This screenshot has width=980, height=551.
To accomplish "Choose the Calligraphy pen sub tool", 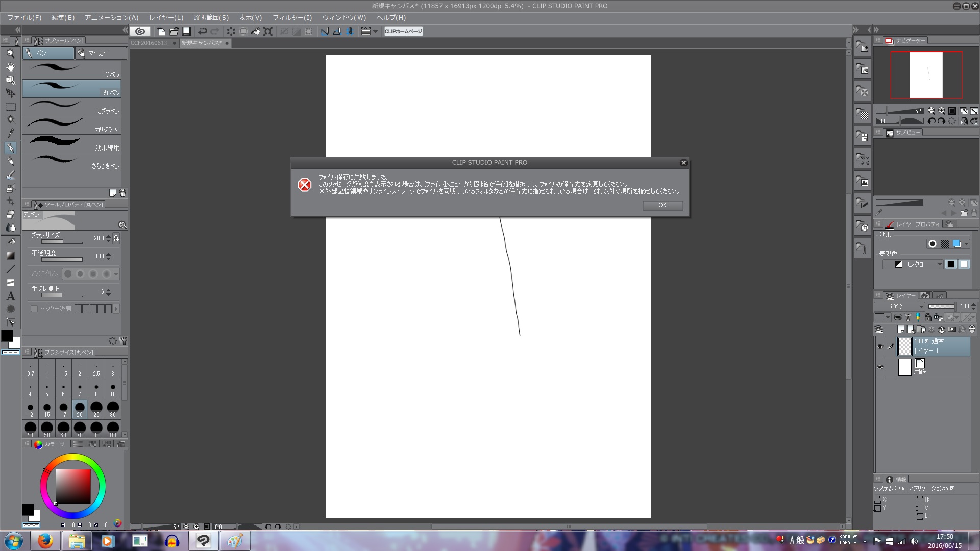I will [71, 125].
